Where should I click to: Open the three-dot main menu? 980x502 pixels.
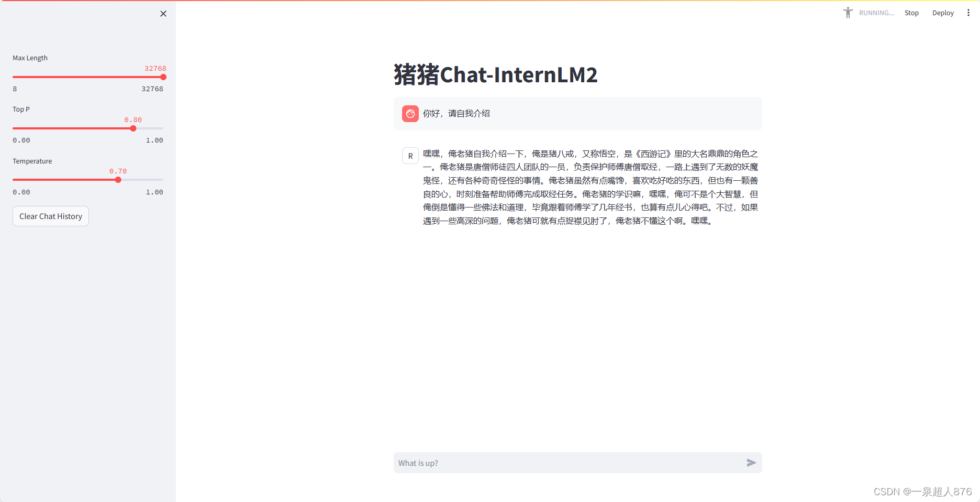coord(968,13)
